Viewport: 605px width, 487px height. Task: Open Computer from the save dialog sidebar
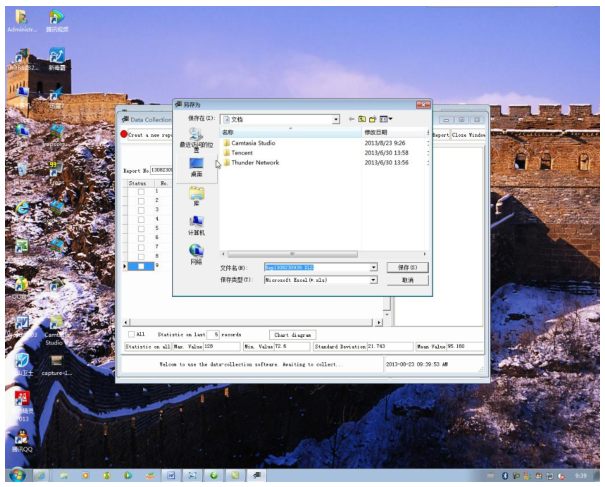tap(196, 224)
